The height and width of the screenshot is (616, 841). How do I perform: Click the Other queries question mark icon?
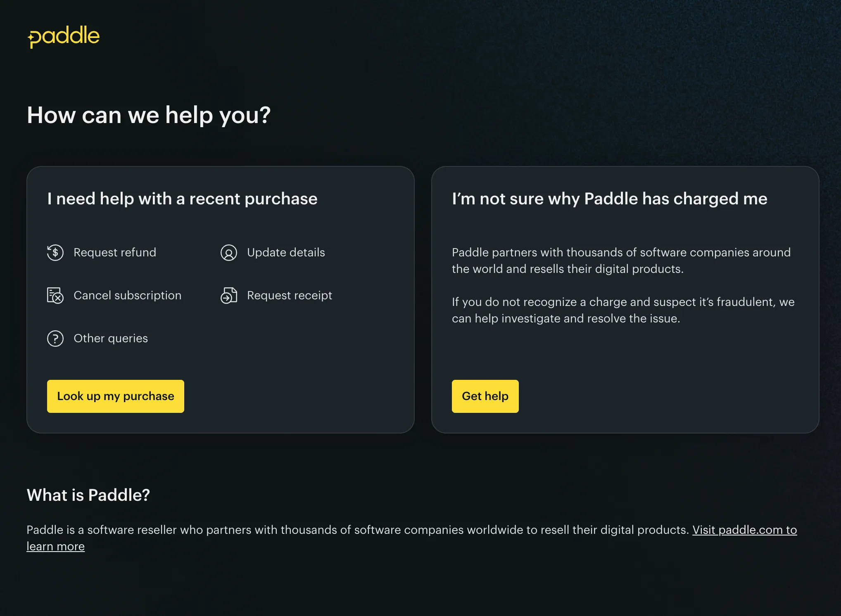tap(55, 339)
